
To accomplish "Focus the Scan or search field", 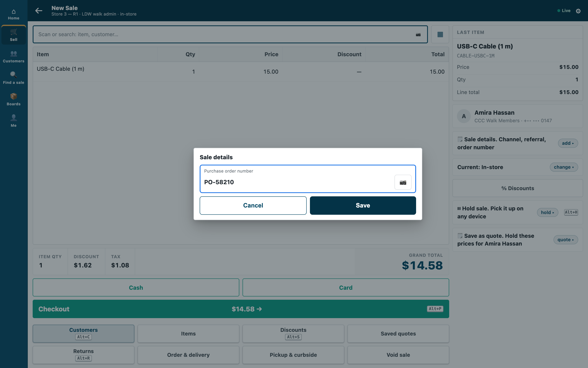I will point(230,35).
